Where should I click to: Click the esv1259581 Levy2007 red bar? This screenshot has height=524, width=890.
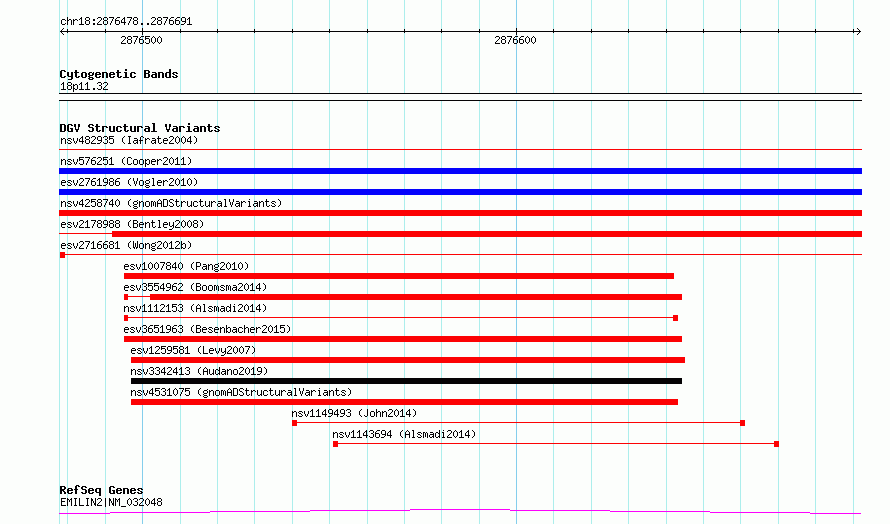point(408,360)
